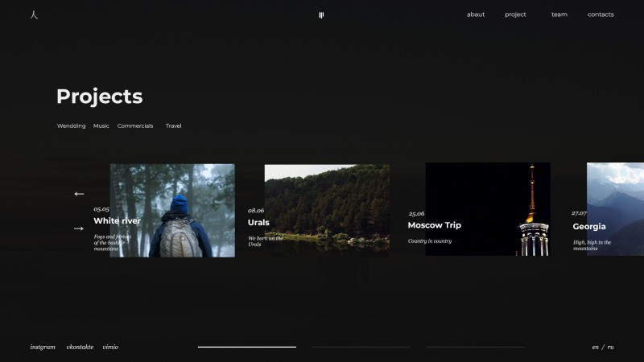644x362 pixels.
Task: Select the Commercials category
Action: pos(135,126)
